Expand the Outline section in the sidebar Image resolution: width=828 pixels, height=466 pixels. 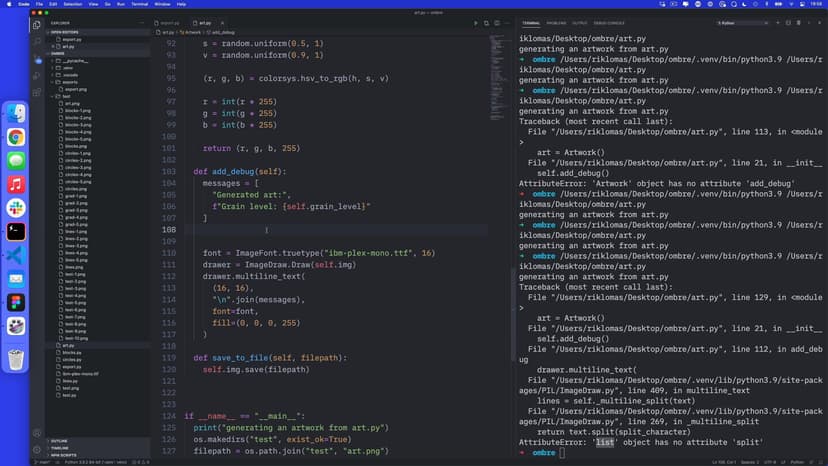[x=59, y=440]
